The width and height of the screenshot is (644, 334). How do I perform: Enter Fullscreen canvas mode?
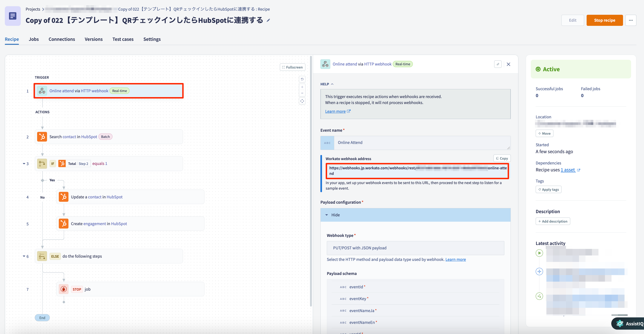292,67
